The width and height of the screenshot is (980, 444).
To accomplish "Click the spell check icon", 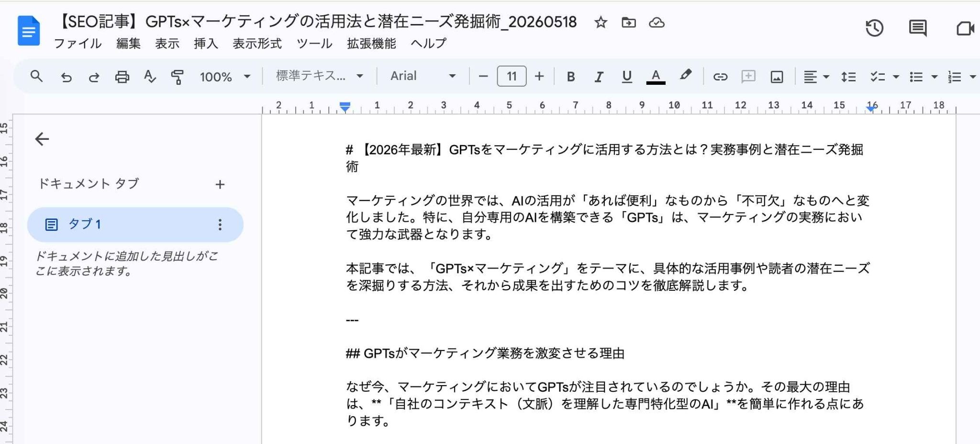I will tap(150, 77).
